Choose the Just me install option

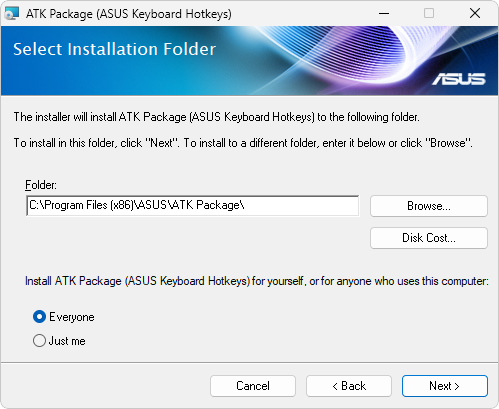(39, 341)
